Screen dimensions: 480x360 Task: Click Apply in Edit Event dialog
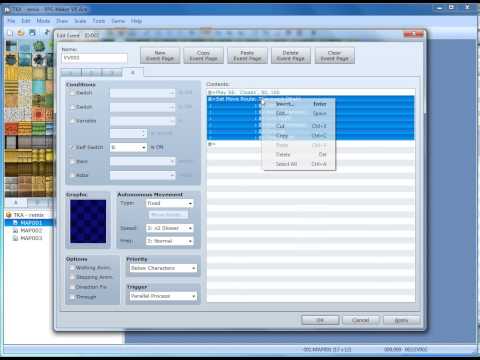pos(401,320)
